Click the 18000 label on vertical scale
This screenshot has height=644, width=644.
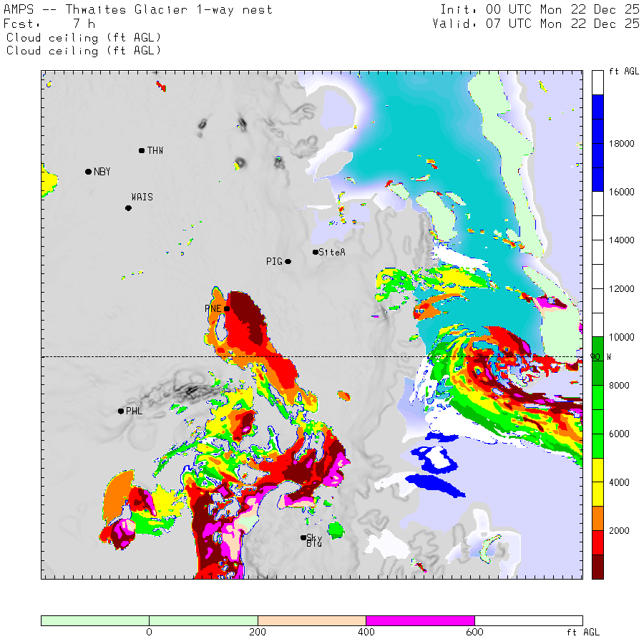click(x=621, y=144)
